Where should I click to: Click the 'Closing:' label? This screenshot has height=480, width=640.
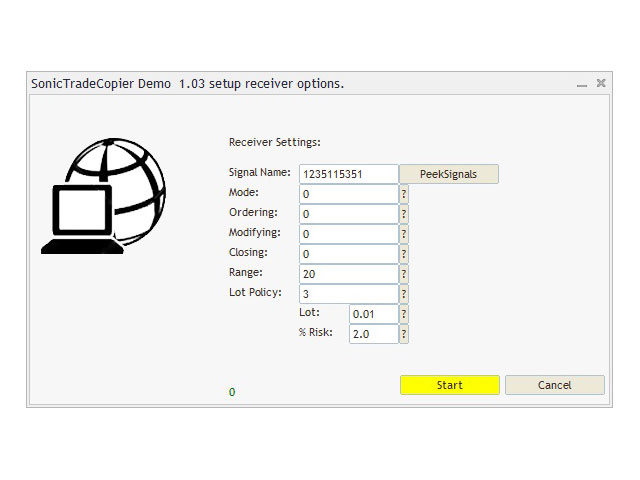248,252
